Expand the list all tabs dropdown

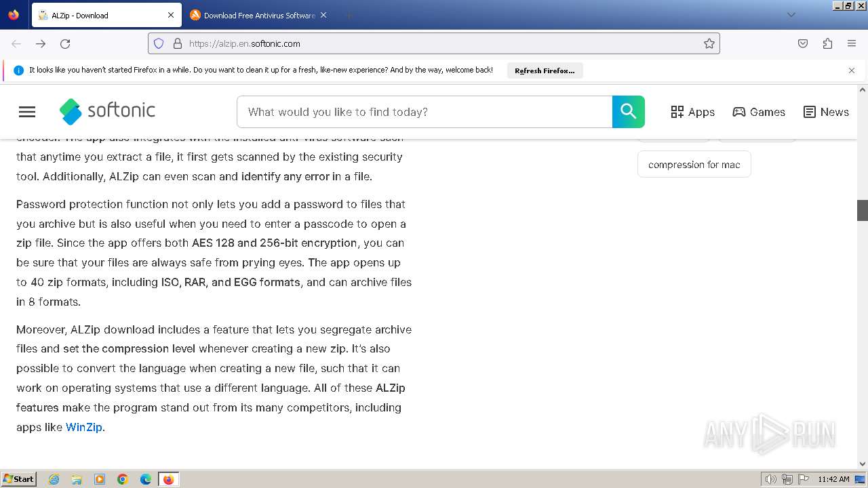[x=791, y=15]
